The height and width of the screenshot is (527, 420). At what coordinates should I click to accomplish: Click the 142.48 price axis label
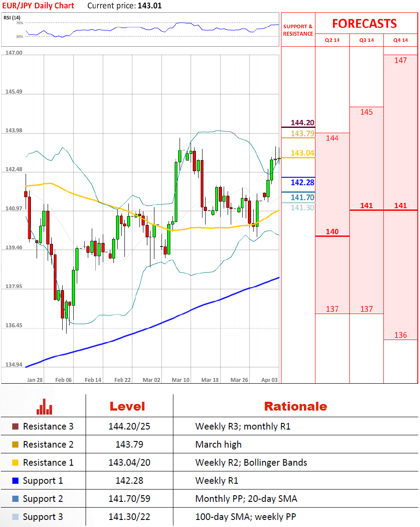click(x=14, y=169)
